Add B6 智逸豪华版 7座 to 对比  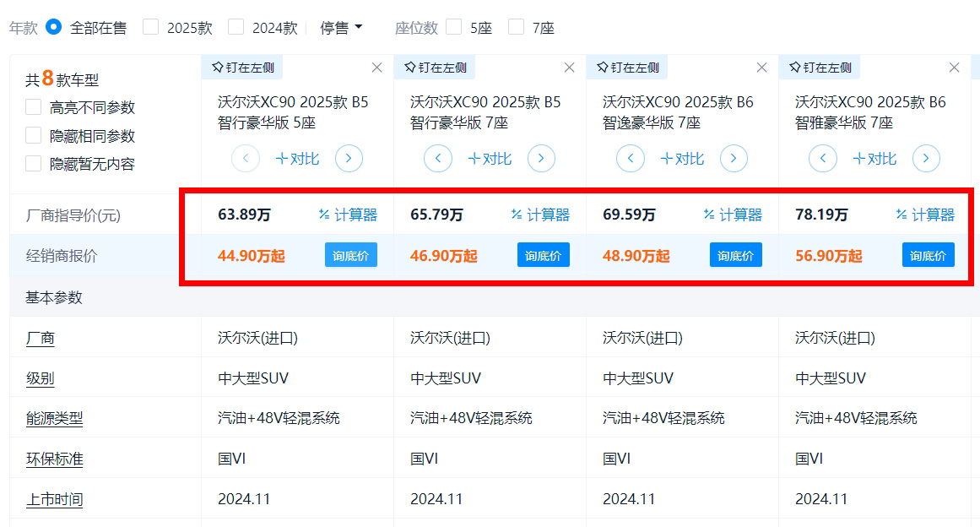[682, 159]
